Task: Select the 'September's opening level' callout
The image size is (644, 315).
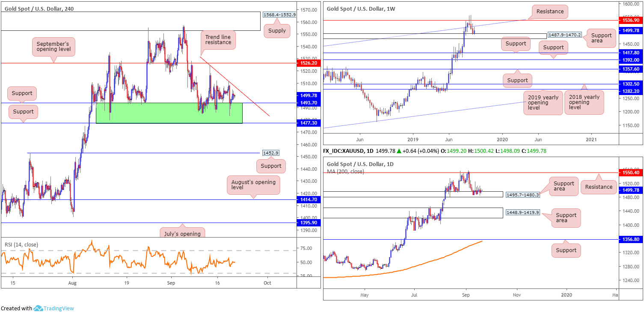Action: 54,47
